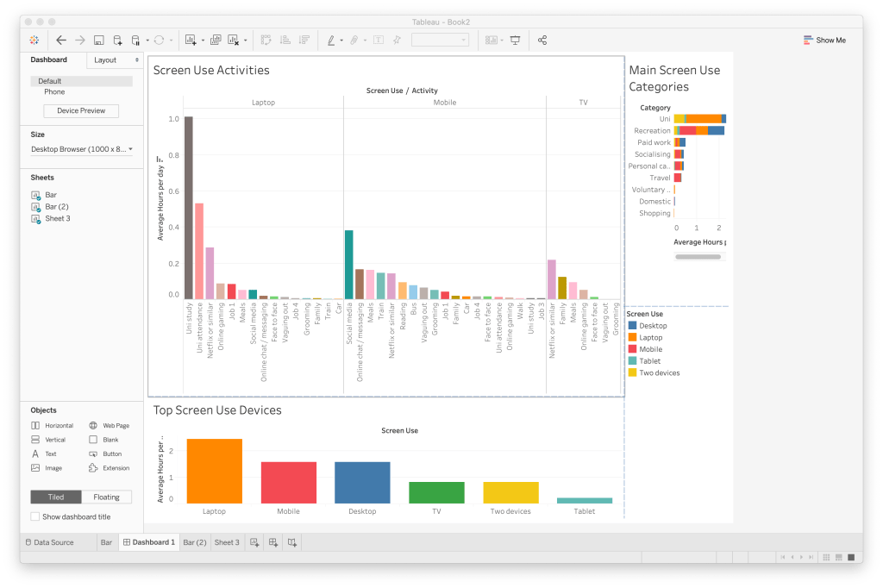
Task: Switch to the Bar (2) sheet tab
Action: pyautogui.click(x=194, y=542)
